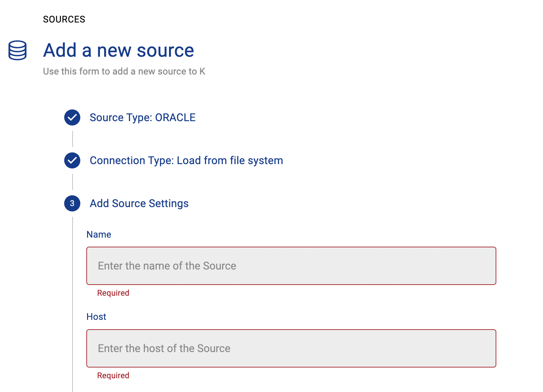The image size is (543, 392).
Task: Click the Required error under Name
Action: (x=113, y=293)
